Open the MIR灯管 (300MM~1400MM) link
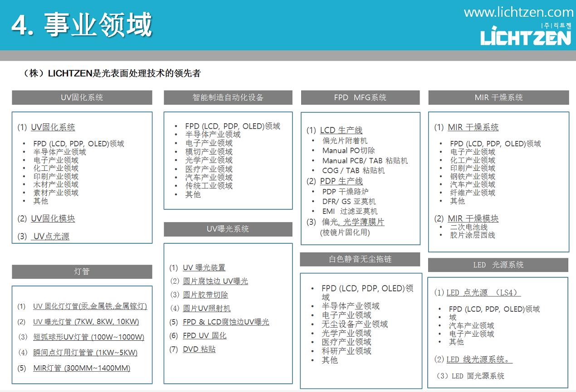 coord(82,368)
